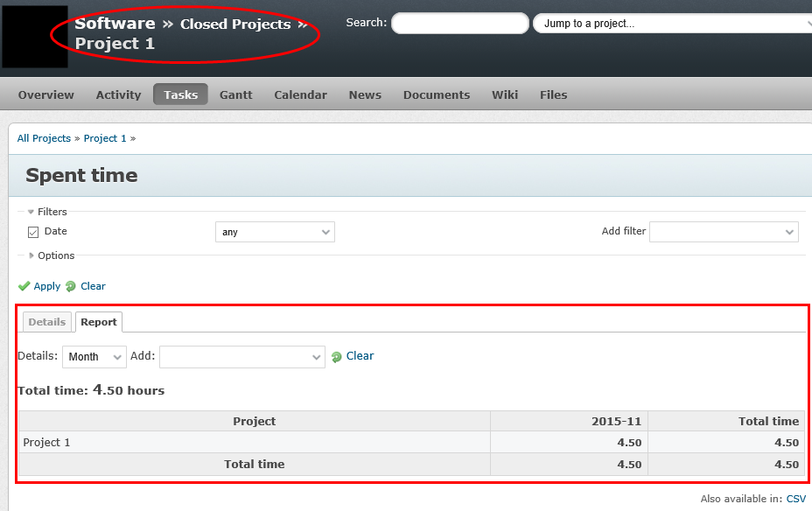This screenshot has width=812, height=511.
Task: Download the CSV export link
Action: 796,499
